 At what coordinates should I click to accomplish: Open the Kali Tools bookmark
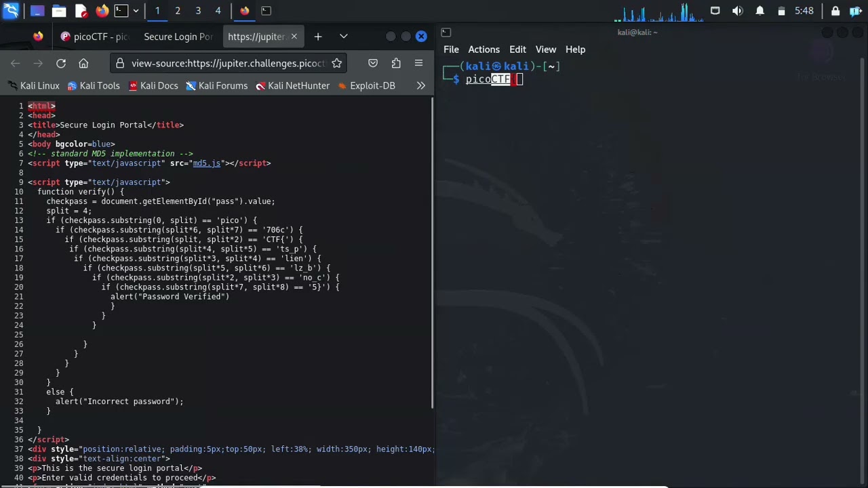(x=94, y=85)
